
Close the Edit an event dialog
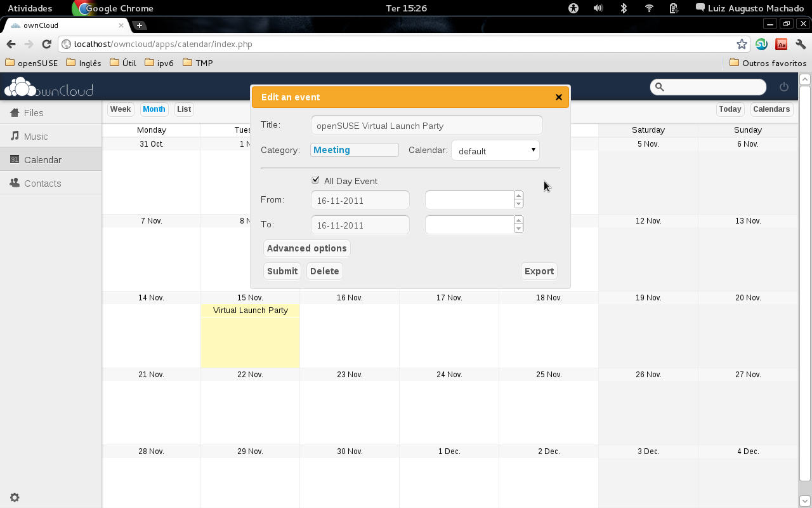pyautogui.click(x=558, y=97)
